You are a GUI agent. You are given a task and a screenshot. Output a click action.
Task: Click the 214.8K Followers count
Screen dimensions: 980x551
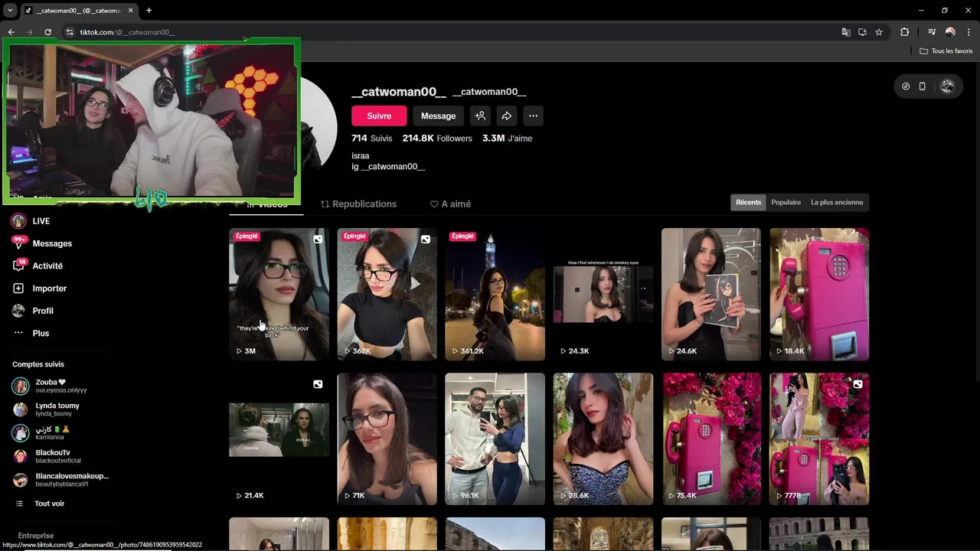click(x=437, y=139)
